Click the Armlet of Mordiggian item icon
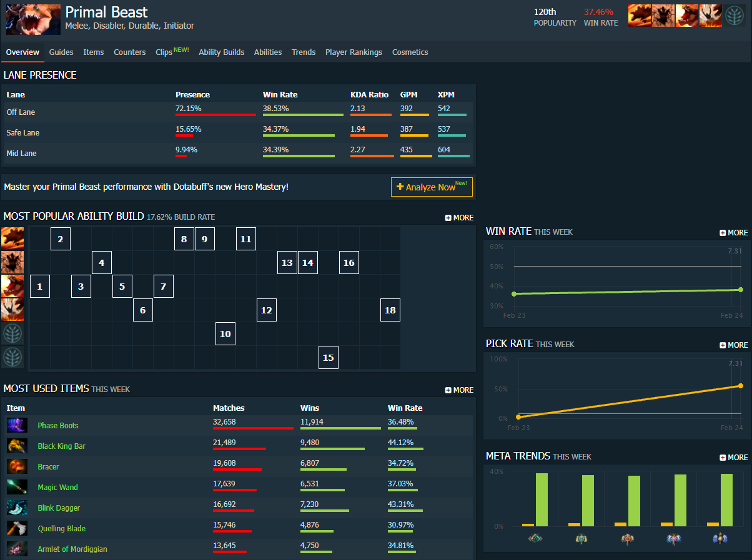This screenshot has height=560, width=752. [x=17, y=549]
